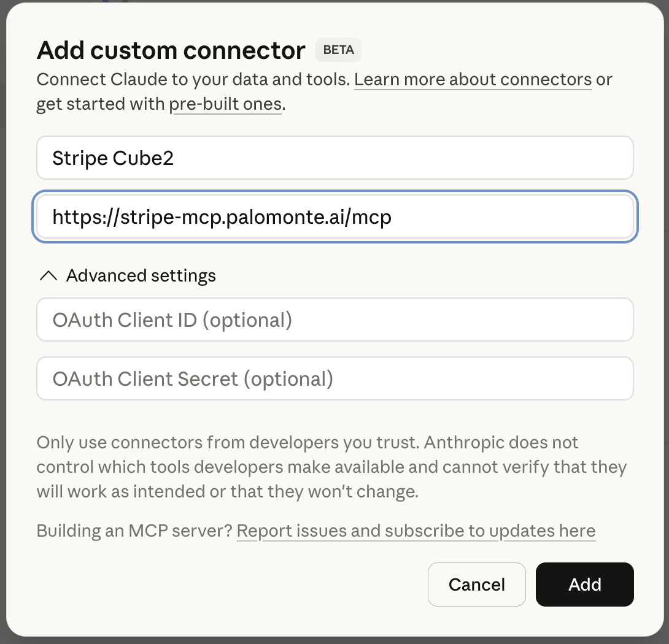Click the "Add custom connector" dialog title
The width and height of the screenshot is (669, 644).
(171, 50)
